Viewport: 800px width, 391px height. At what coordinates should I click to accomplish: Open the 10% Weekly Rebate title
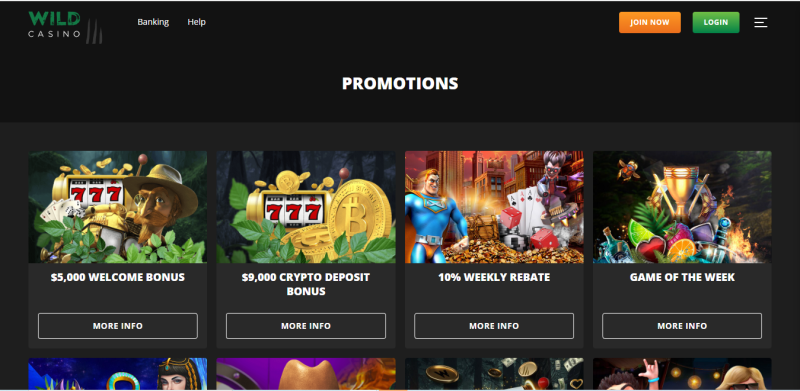click(x=494, y=277)
